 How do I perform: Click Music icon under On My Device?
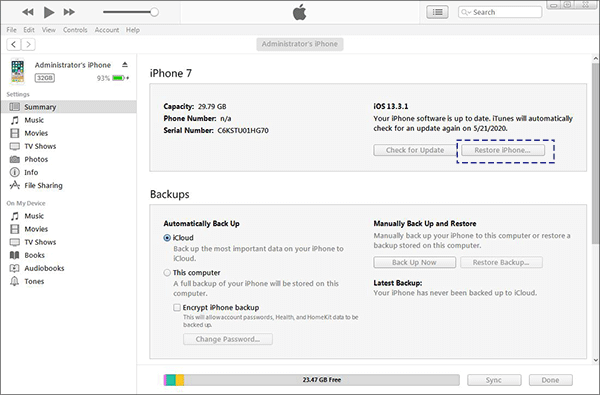click(15, 216)
